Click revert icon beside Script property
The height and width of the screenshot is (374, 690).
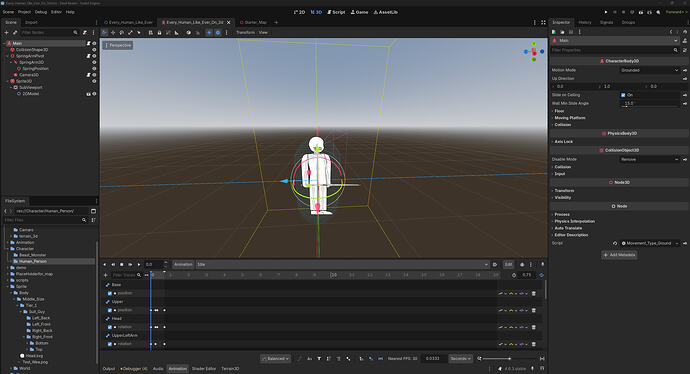[615, 243]
